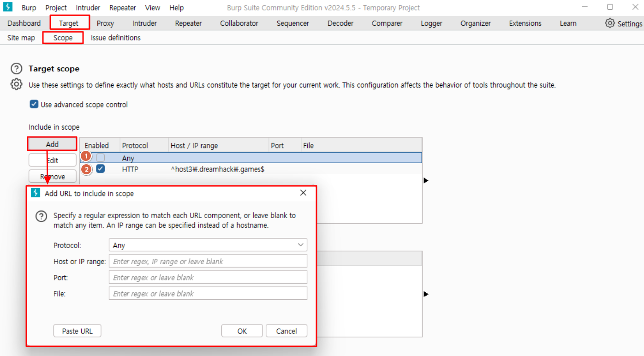Screen dimensions: 644x356
Task: Switch to the Collaborator tab
Action: (239, 23)
